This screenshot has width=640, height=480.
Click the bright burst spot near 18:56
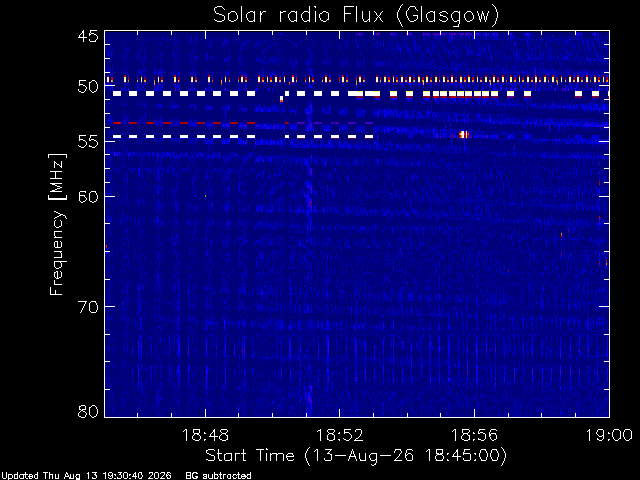click(x=464, y=134)
